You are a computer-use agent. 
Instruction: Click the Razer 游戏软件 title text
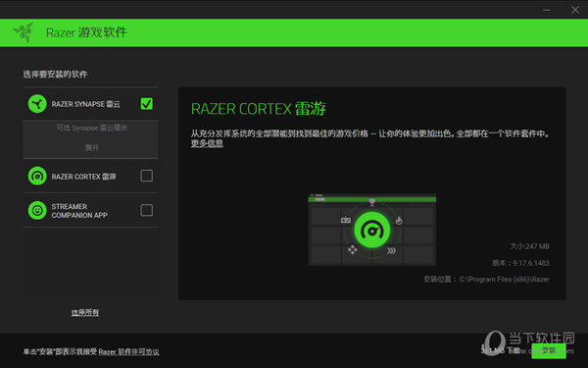(86, 32)
